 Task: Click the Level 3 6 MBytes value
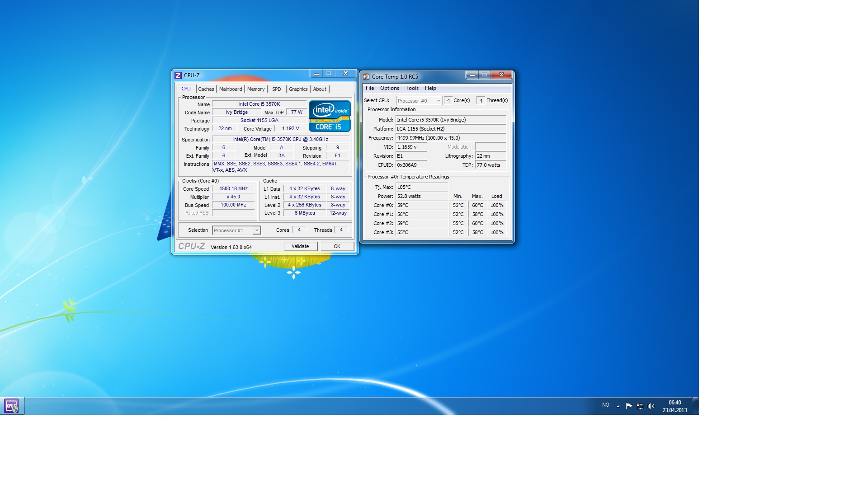pos(305,213)
